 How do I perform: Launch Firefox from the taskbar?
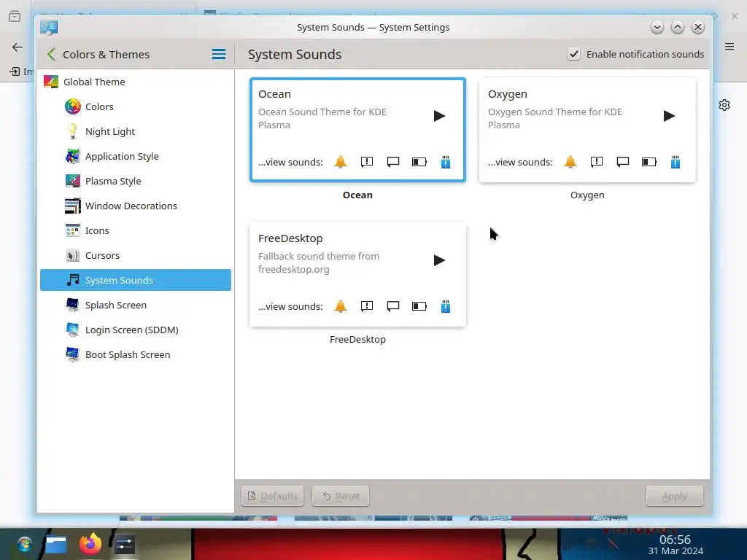tap(90, 543)
